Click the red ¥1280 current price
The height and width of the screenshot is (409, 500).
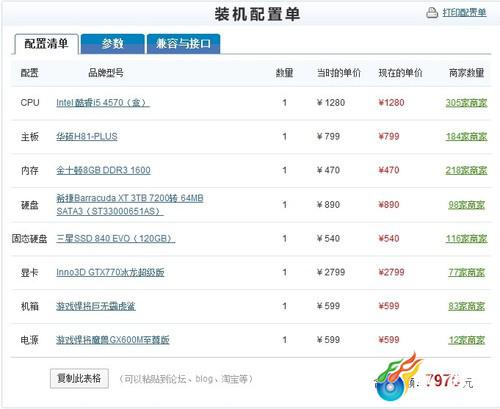391,103
